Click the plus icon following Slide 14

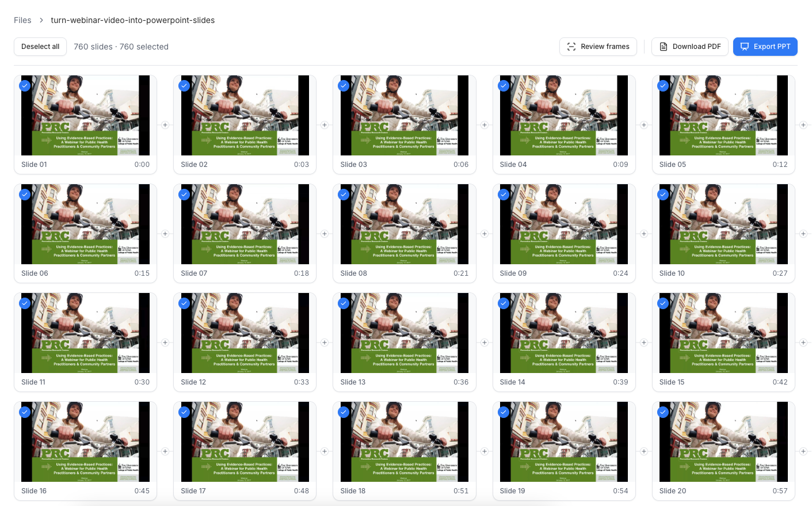pyautogui.click(x=644, y=343)
